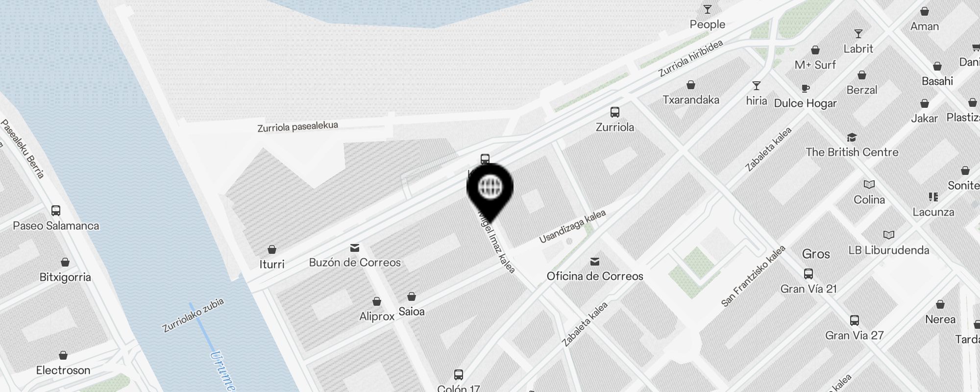The width and height of the screenshot is (980, 392).
Task: Click the Electroson shop icon
Action: click(63, 355)
